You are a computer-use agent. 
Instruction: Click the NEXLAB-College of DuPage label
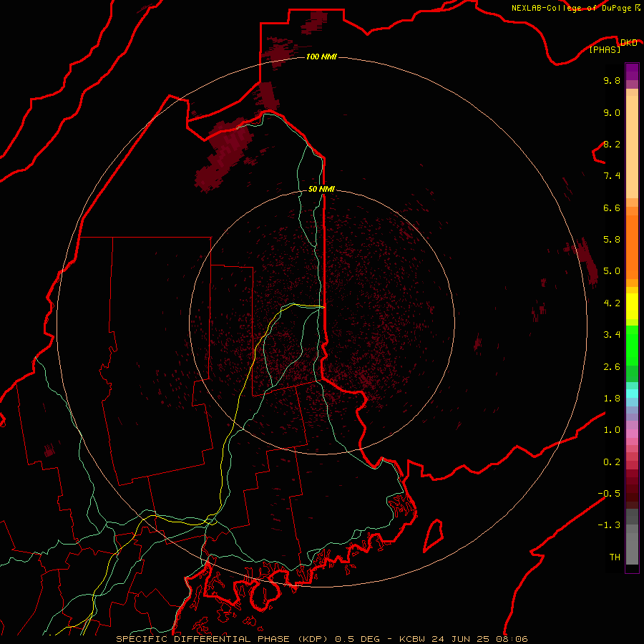coord(575,8)
